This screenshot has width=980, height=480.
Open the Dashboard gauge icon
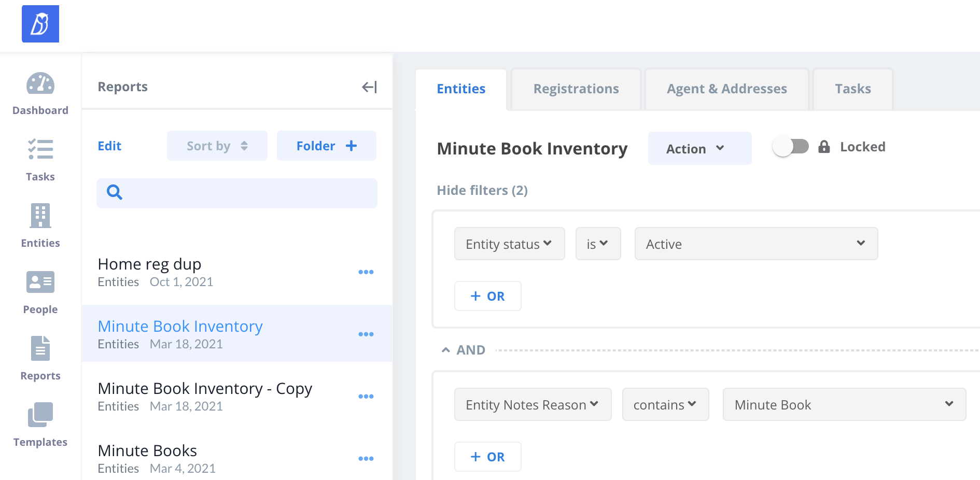pos(40,84)
